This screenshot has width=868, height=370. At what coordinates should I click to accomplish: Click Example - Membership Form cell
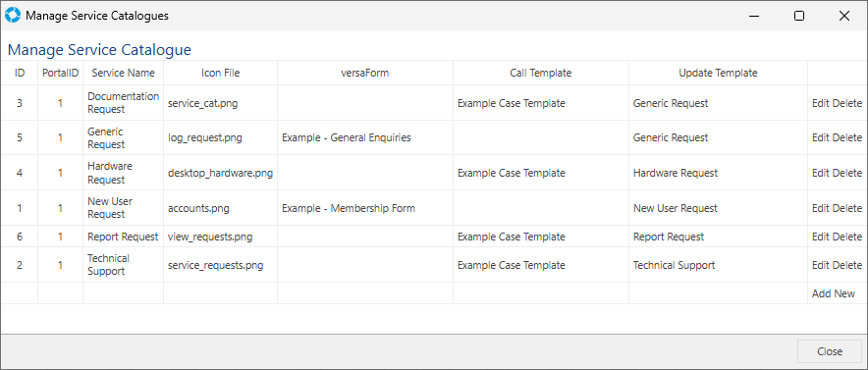point(349,208)
